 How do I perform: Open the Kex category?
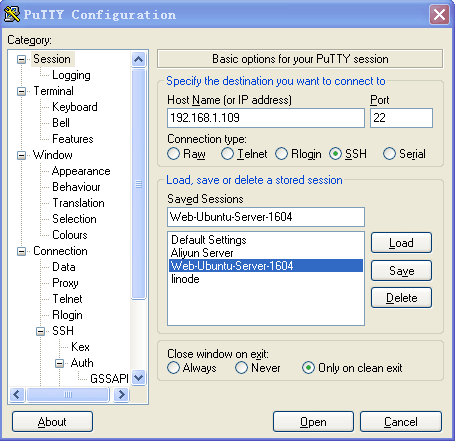pos(80,347)
